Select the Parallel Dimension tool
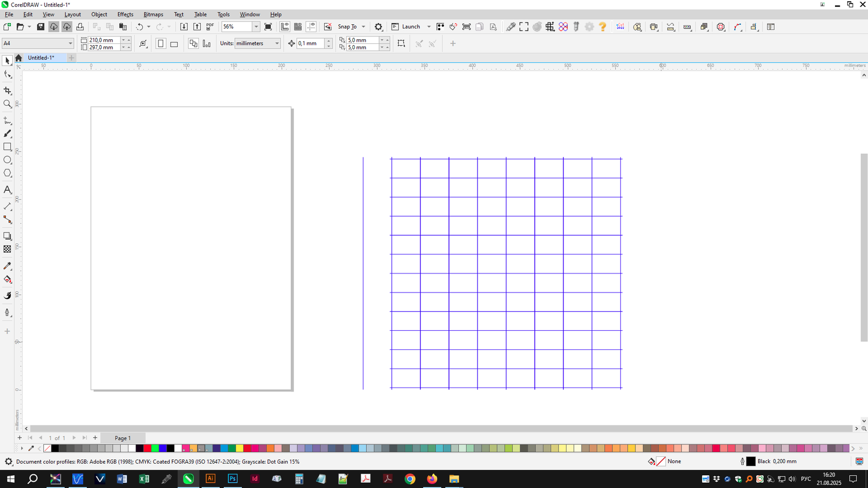The height and width of the screenshot is (488, 868). (x=8, y=206)
